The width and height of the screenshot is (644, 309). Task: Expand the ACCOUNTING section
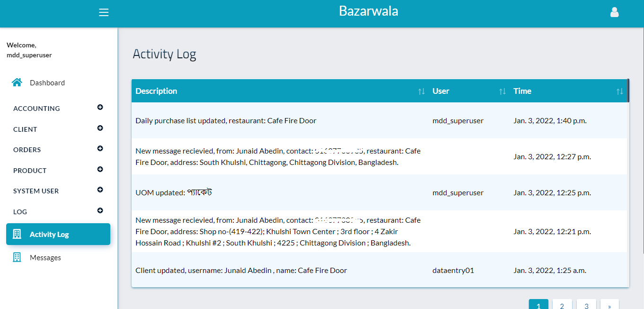(x=100, y=108)
